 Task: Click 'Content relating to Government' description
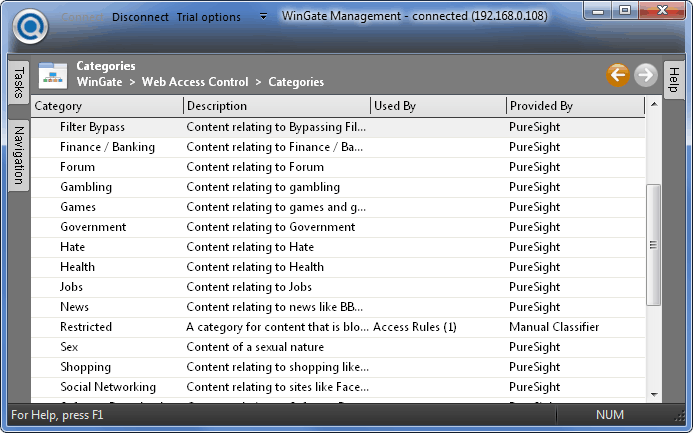point(270,227)
